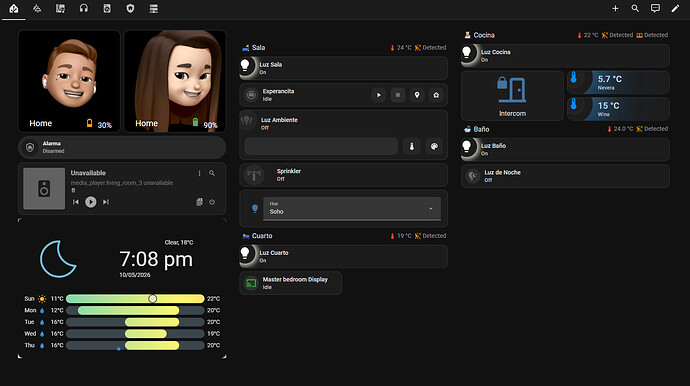Toggle Luz Sala light
The width and height of the screenshot is (690, 386).
(343, 68)
